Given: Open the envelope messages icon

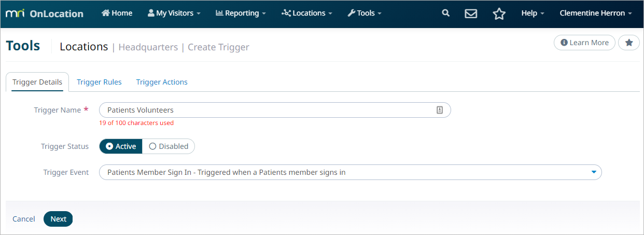Looking at the screenshot, I should click(x=471, y=13).
